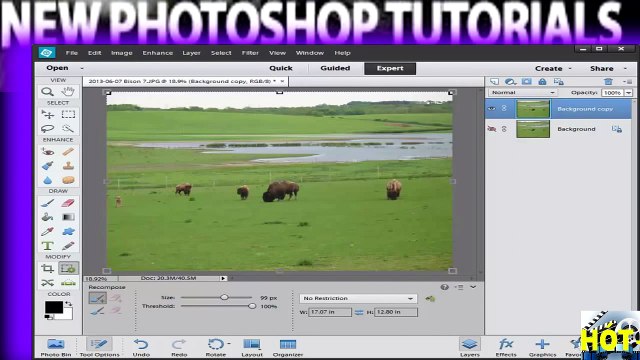Screen dimensions: 640x360
Task: Toggle lock all pixels
Action: (542, 82)
